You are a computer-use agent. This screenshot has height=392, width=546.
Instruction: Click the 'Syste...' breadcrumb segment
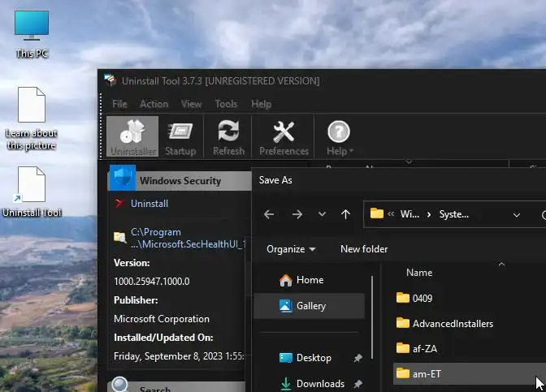pyautogui.click(x=453, y=214)
